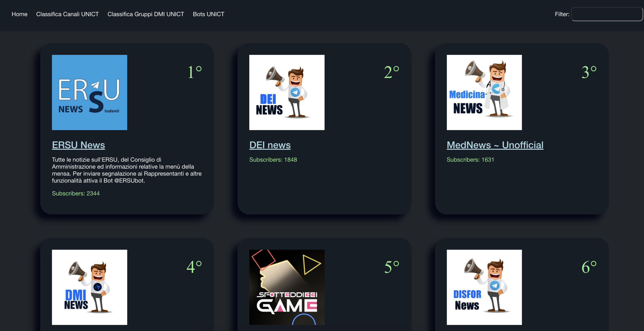Open the MedNews ~ Unofficial link
This screenshot has width=644, height=331.
(x=495, y=145)
